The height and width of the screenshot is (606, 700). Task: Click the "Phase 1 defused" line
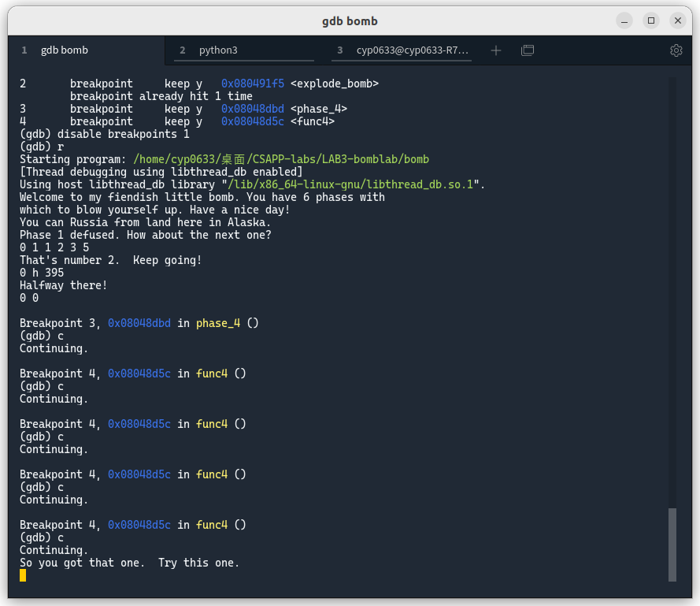point(146,235)
